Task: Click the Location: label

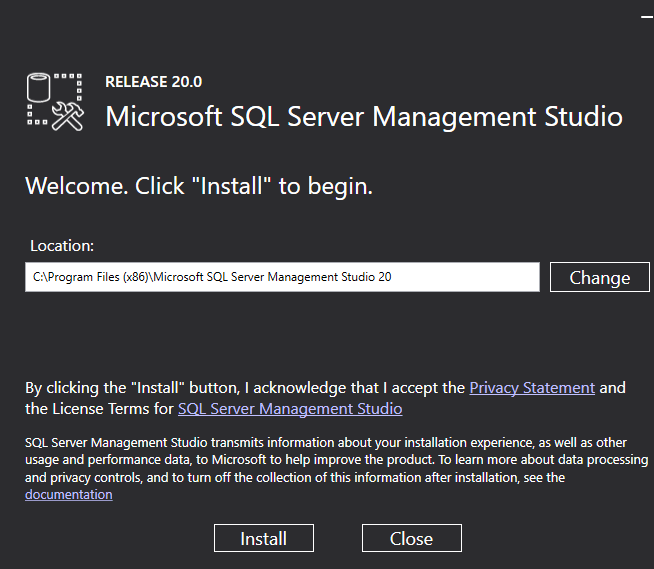Action: 62,245
